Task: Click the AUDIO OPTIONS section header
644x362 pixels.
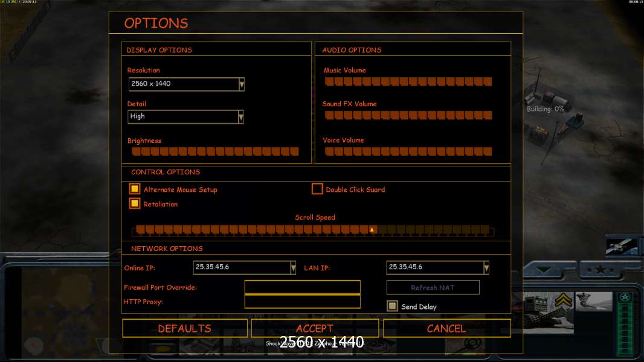Action: coord(352,50)
